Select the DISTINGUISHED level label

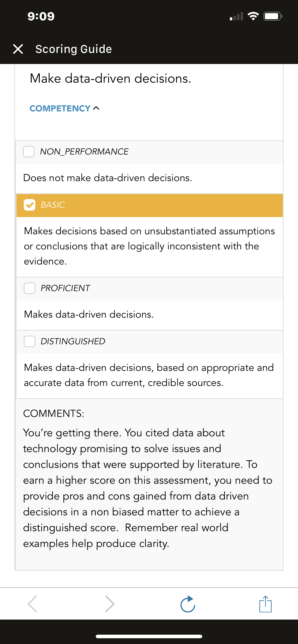click(73, 341)
